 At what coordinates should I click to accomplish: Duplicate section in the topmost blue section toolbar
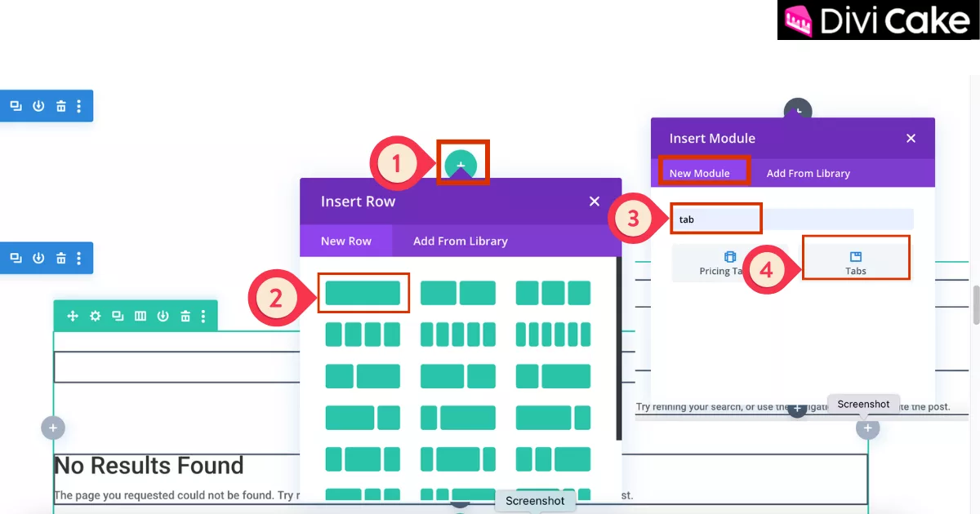[x=16, y=106]
